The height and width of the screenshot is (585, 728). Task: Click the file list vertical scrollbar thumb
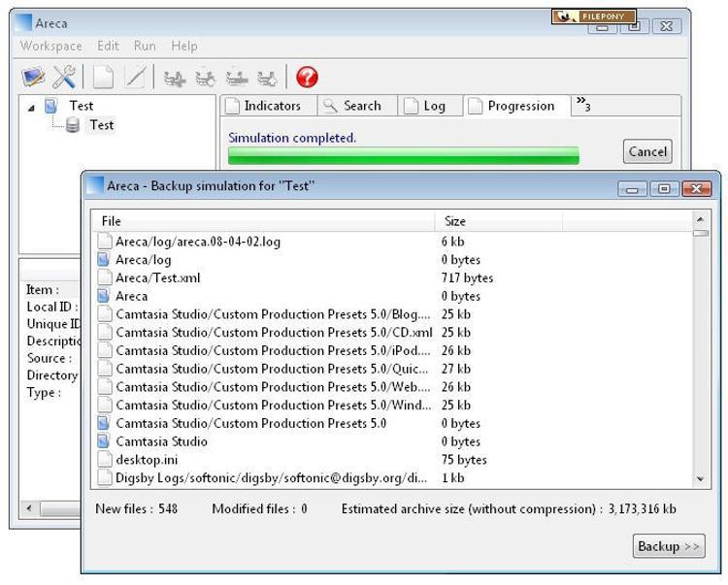[701, 233]
